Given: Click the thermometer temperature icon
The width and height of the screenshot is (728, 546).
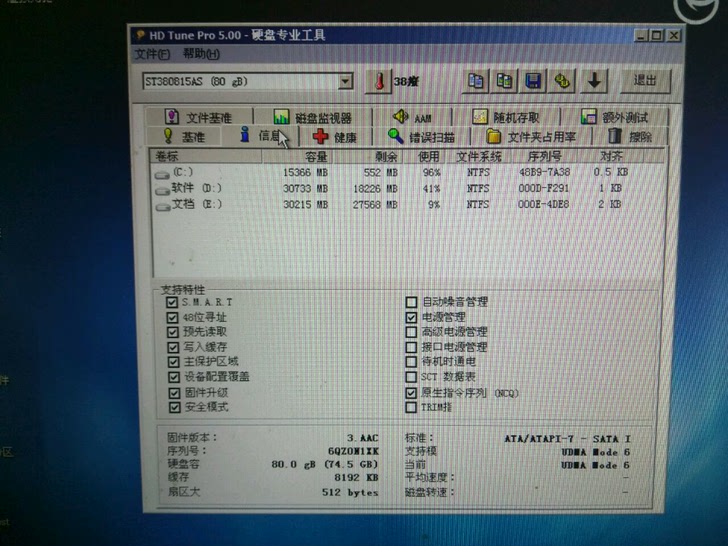Looking at the screenshot, I should [x=380, y=81].
